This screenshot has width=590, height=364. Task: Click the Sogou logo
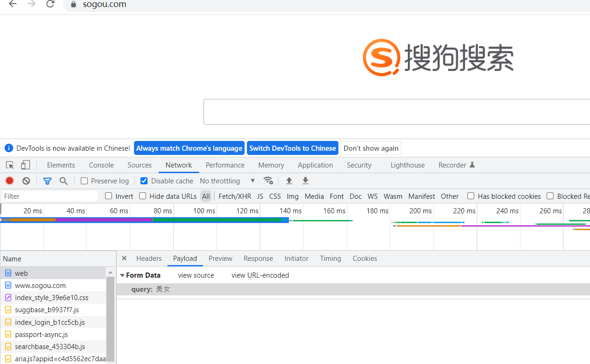coord(438,57)
